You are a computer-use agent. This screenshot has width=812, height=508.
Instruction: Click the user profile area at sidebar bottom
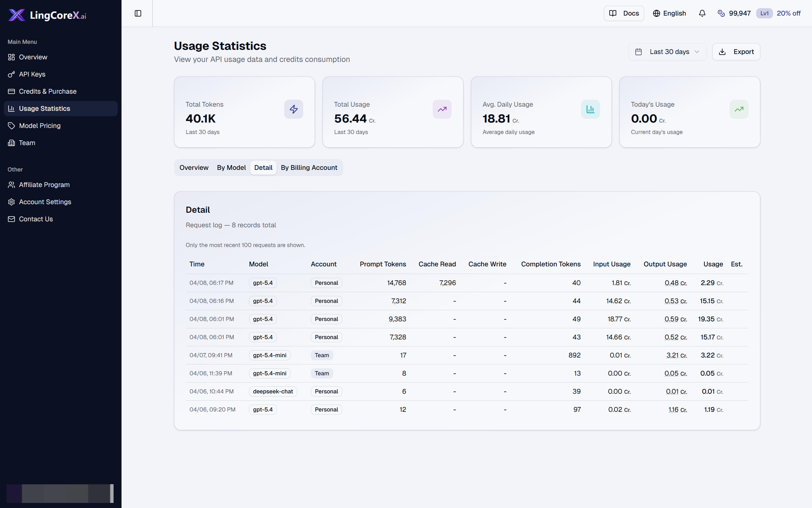pyautogui.click(x=60, y=493)
